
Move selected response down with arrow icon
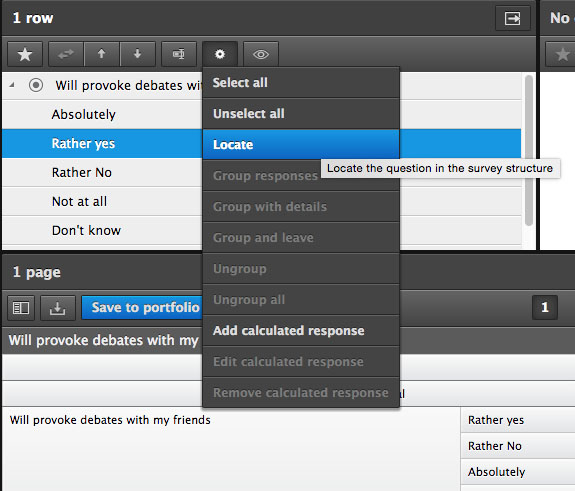[138, 54]
